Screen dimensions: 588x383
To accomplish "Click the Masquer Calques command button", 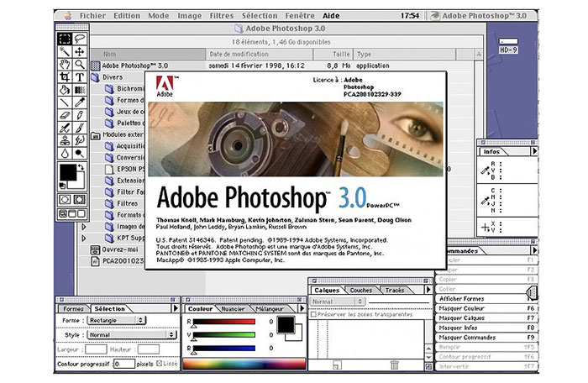I will [x=486, y=318].
